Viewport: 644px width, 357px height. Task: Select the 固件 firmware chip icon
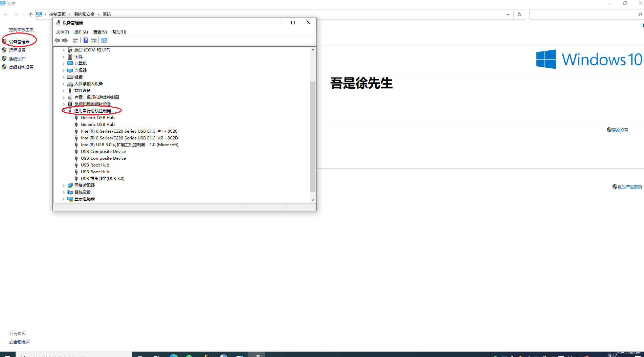pyautogui.click(x=70, y=57)
